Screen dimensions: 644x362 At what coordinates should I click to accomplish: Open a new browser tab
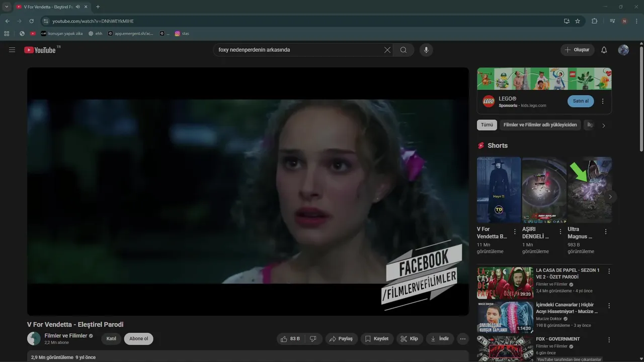[x=98, y=7]
